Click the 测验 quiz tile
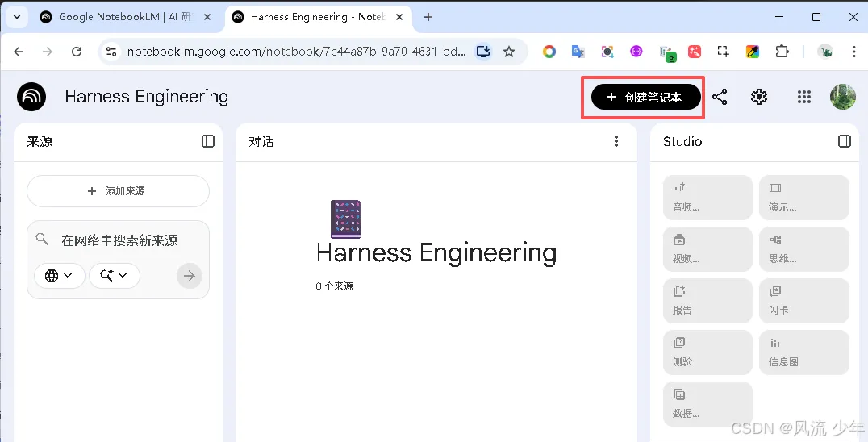868x442 pixels. pyautogui.click(x=707, y=352)
